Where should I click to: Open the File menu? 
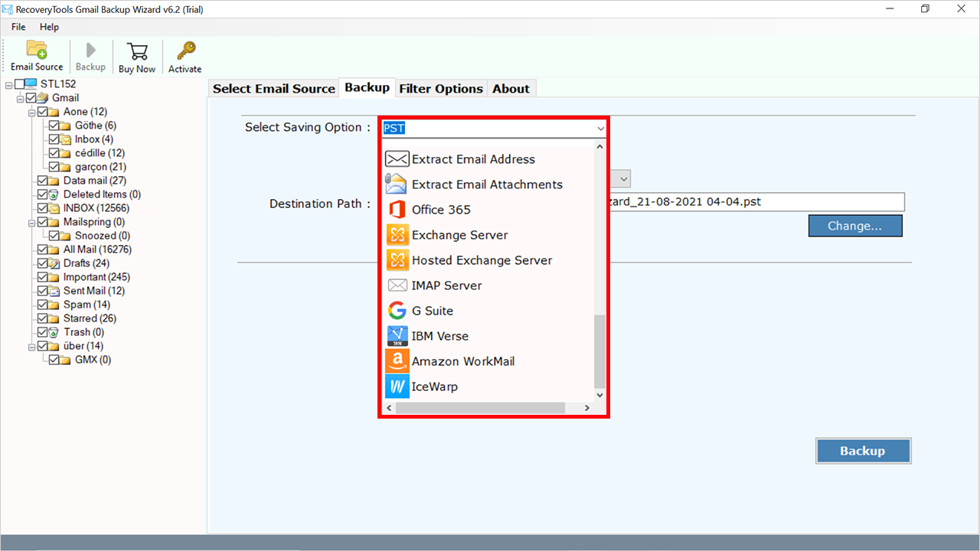coord(18,27)
